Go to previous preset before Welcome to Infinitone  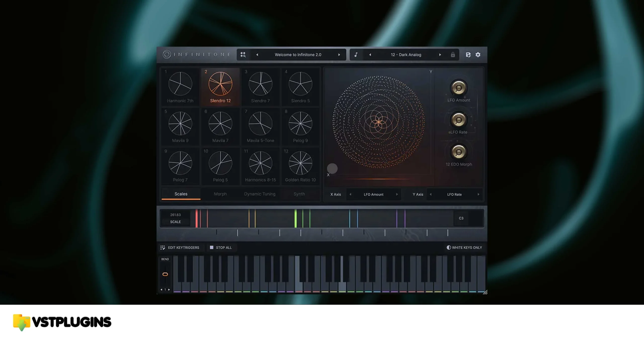point(257,55)
